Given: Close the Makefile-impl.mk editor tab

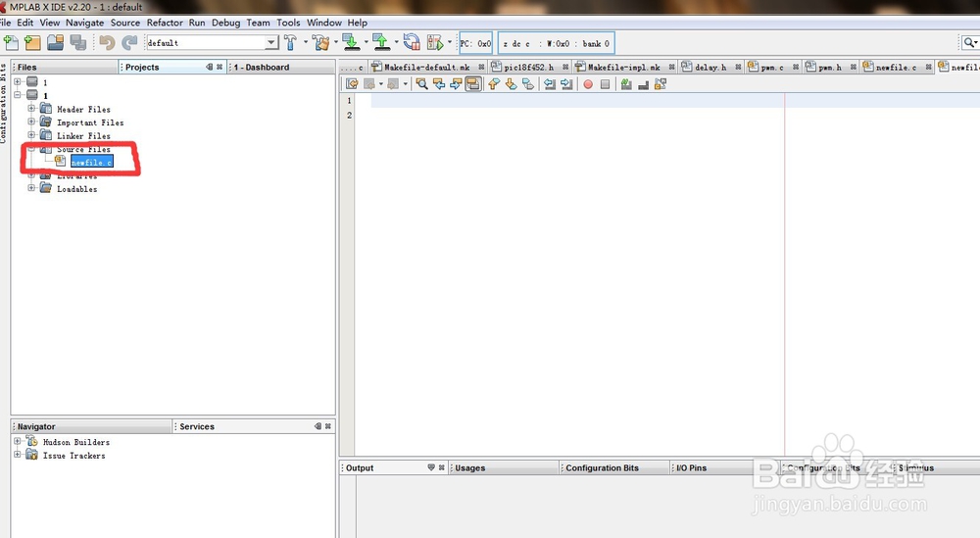Looking at the screenshot, I should tap(671, 67).
